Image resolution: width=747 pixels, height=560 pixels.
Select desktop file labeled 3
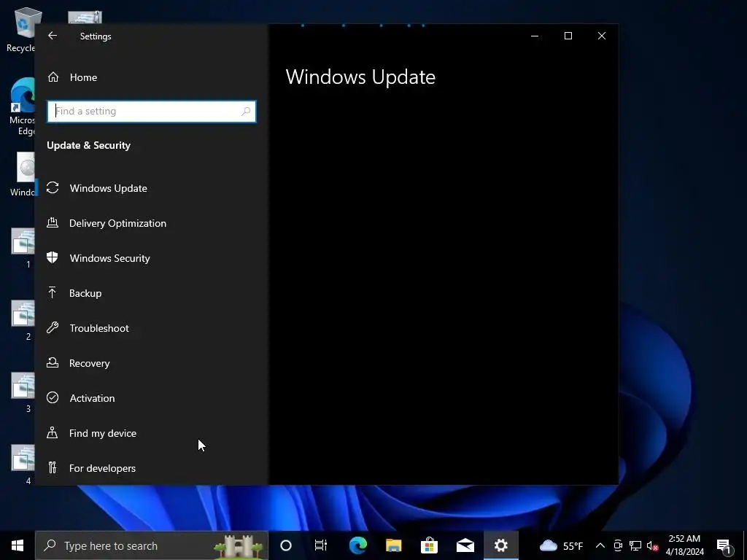point(24,393)
